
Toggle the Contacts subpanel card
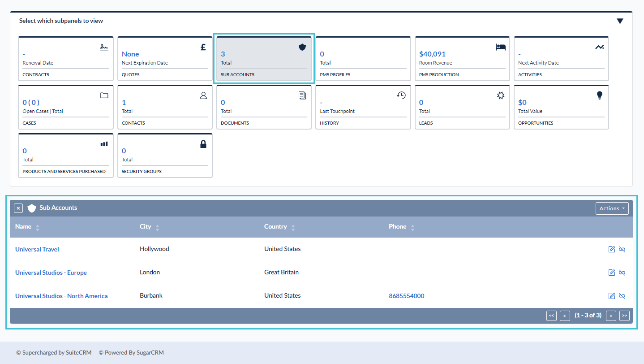tap(165, 107)
